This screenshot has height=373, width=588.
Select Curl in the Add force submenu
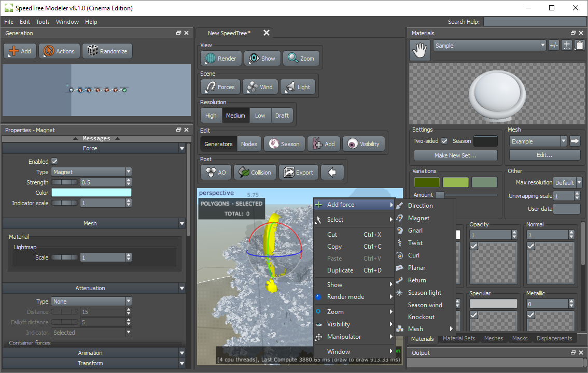[414, 255]
